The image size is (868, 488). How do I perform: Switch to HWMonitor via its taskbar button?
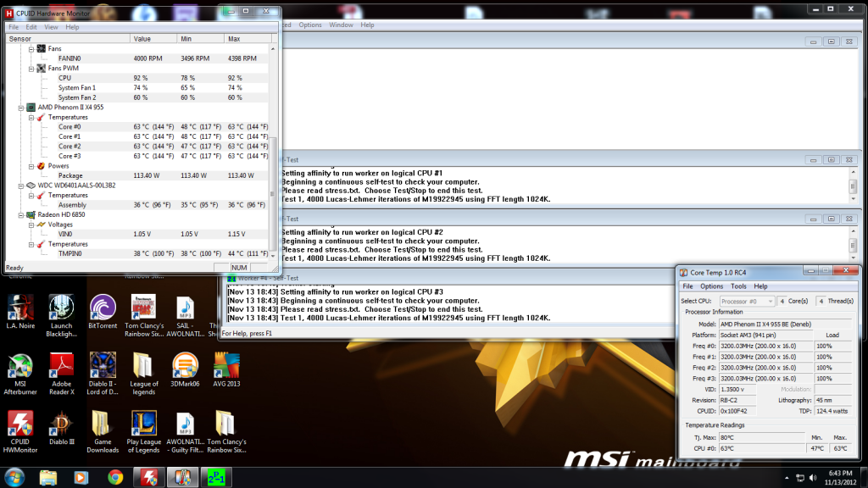[x=149, y=477]
